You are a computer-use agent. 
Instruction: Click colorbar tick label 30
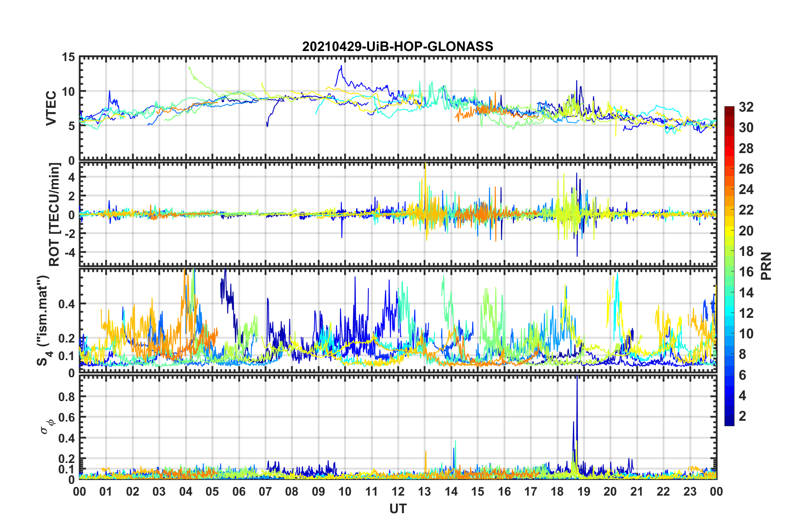point(746,128)
